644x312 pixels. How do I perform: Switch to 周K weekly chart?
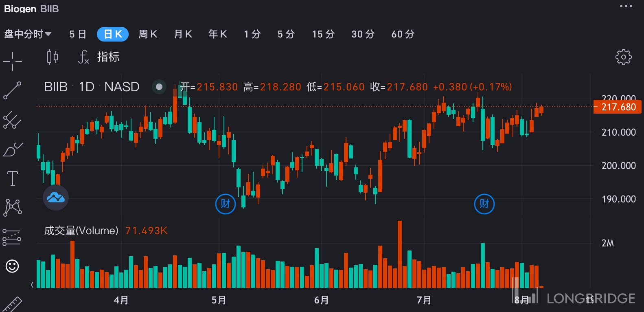coord(148,34)
